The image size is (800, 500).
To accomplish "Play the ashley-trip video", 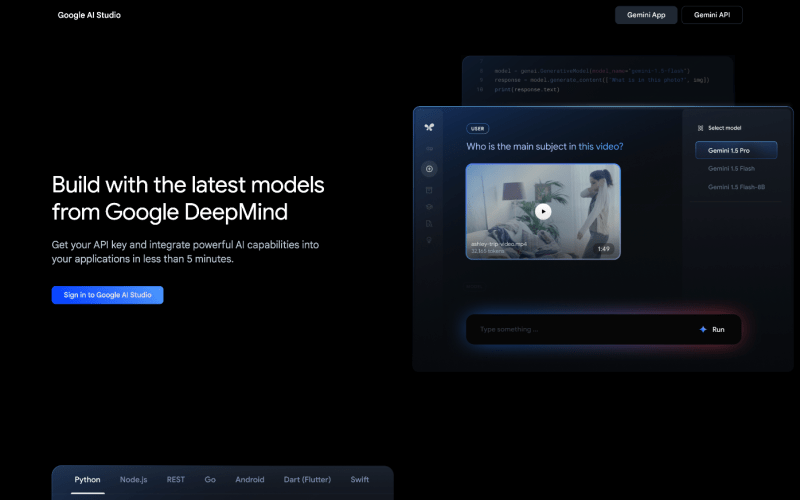I will click(542, 211).
